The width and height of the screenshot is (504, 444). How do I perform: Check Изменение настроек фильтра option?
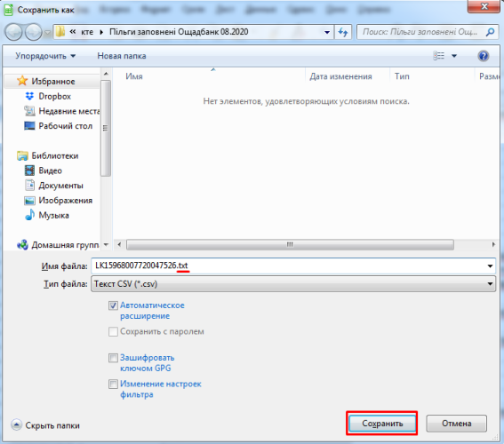point(113,384)
